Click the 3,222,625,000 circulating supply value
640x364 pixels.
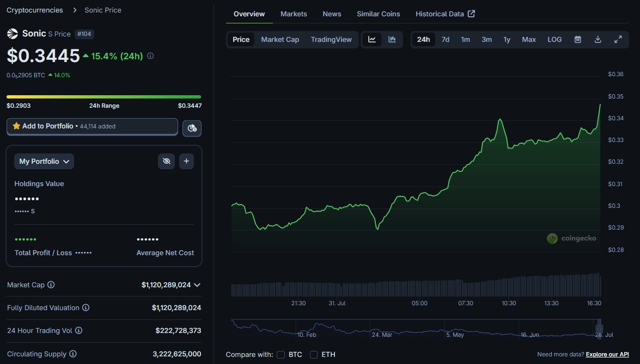[176, 354]
